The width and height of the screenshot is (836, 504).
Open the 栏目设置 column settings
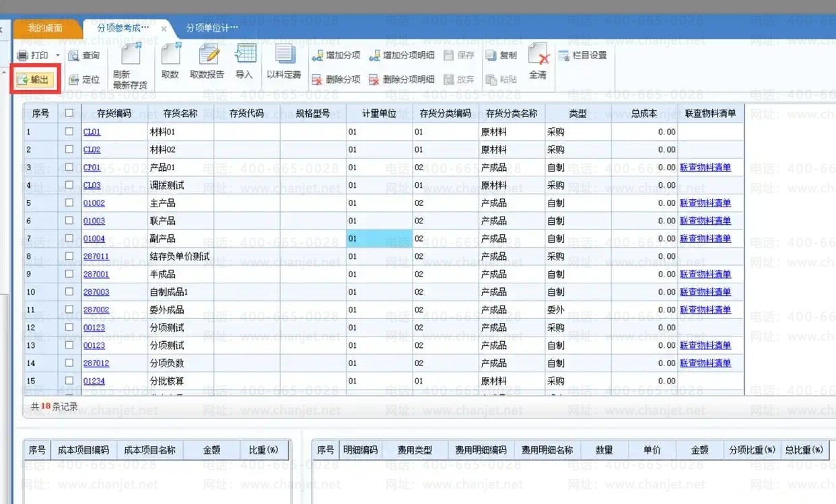564,56
